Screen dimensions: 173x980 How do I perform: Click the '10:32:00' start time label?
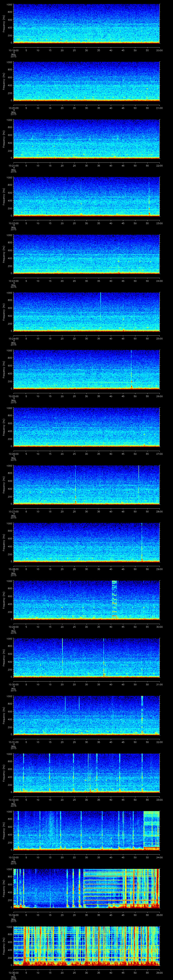click(13, 800)
